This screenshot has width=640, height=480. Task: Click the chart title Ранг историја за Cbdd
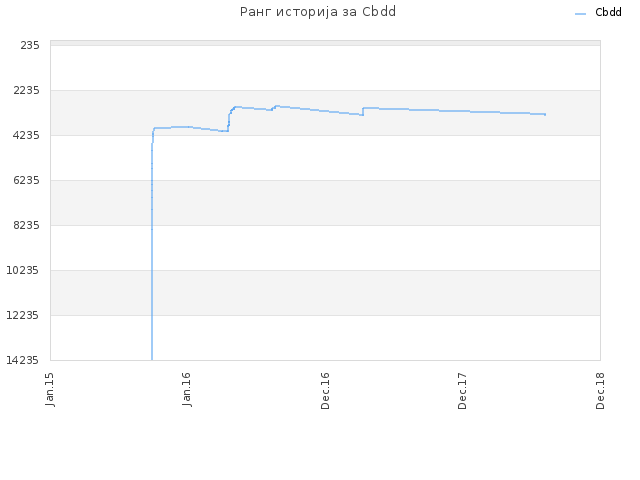[318, 12]
